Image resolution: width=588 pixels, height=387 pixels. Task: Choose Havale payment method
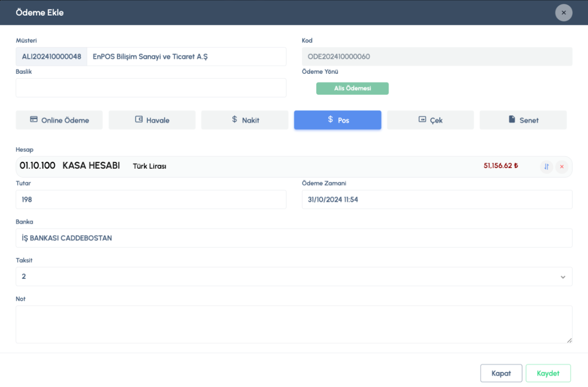(x=152, y=120)
